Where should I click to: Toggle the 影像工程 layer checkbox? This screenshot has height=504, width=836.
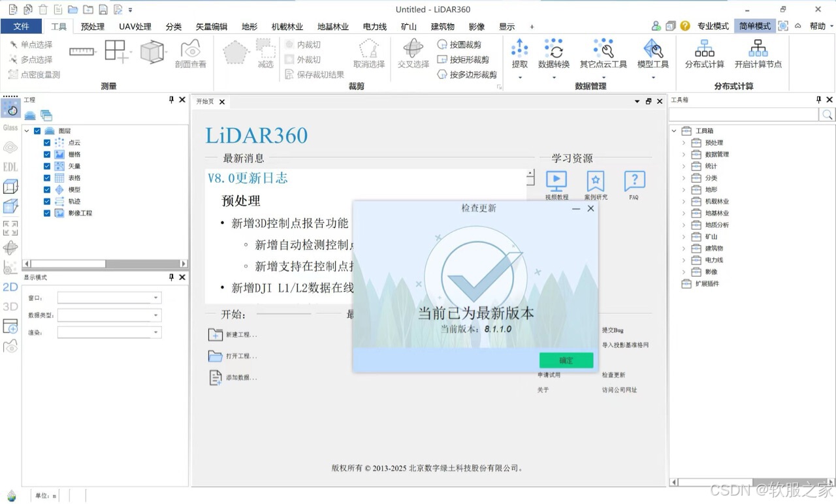47,213
